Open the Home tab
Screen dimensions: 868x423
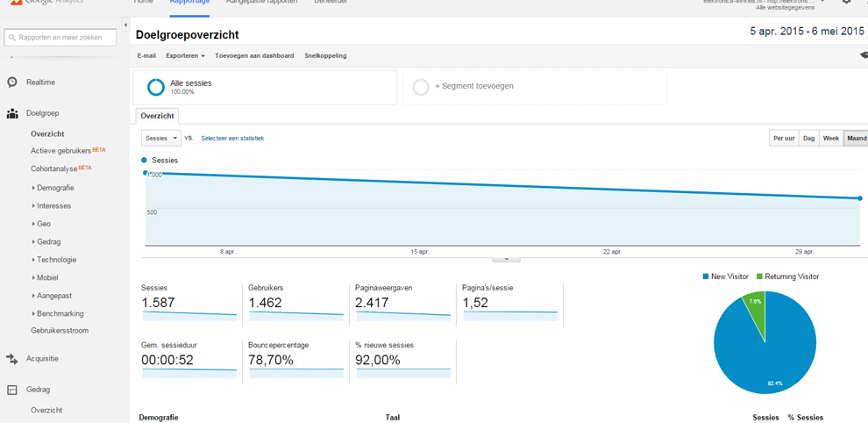[x=144, y=2]
